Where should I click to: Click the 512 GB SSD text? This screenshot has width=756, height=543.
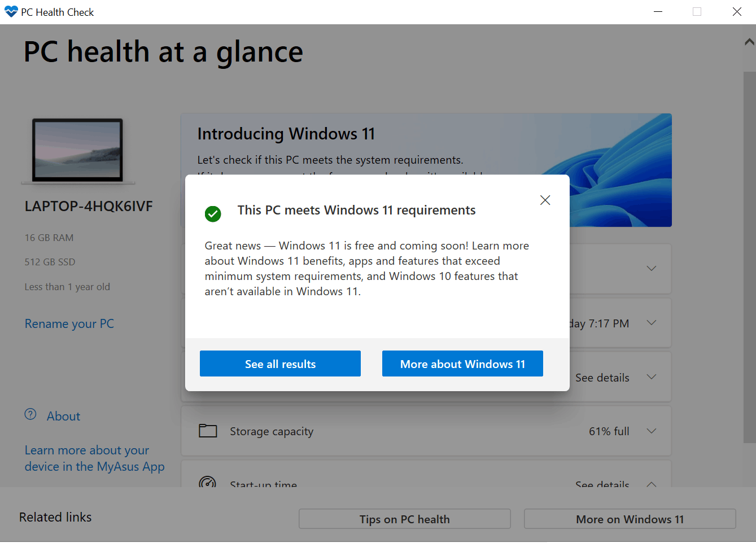[x=50, y=262]
